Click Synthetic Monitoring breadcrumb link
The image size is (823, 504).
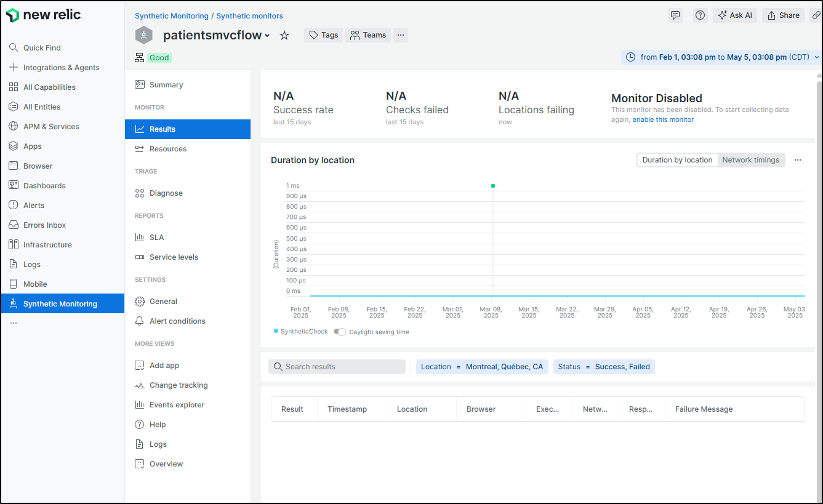tap(172, 15)
